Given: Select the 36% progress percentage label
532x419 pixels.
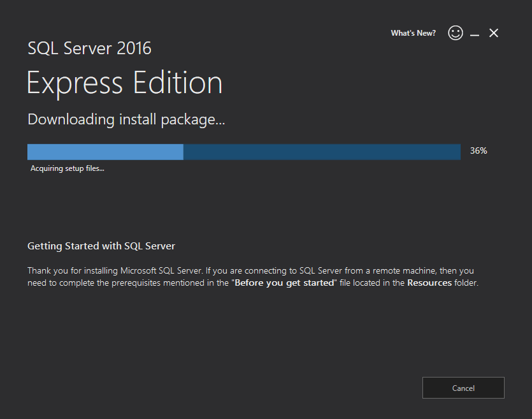Looking at the screenshot, I should click(478, 151).
